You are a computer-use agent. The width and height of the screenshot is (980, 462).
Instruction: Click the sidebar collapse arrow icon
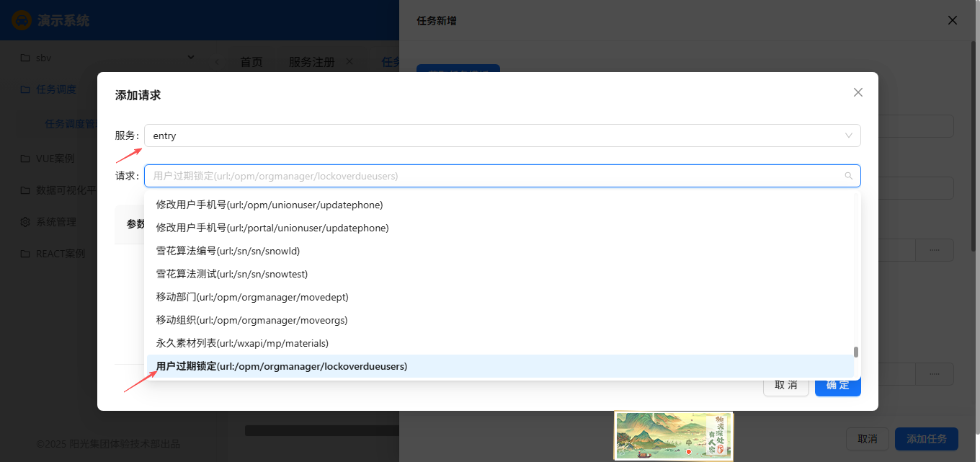point(217,62)
